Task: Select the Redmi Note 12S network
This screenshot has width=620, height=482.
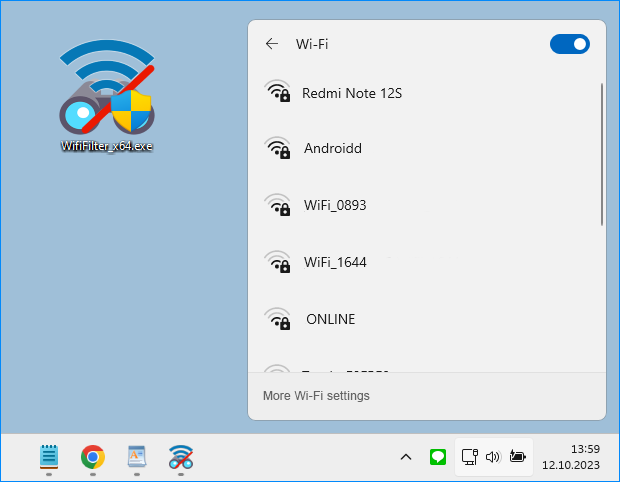Action: point(352,93)
